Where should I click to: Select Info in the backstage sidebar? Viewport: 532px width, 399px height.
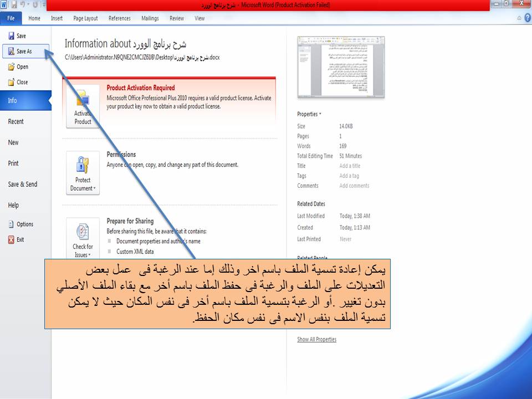[x=26, y=100]
